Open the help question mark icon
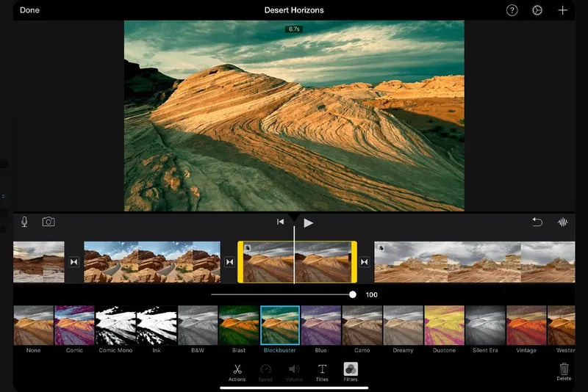Viewport: 588px width, 392px height. point(512,10)
